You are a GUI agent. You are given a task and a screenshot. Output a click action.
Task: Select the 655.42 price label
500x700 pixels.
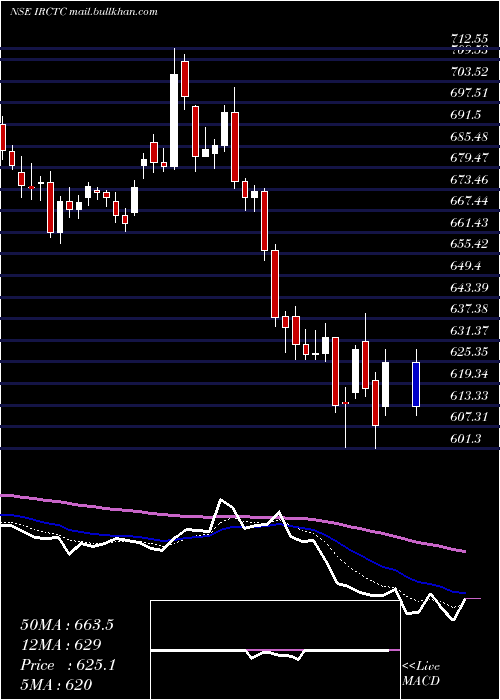click(469, 244)
